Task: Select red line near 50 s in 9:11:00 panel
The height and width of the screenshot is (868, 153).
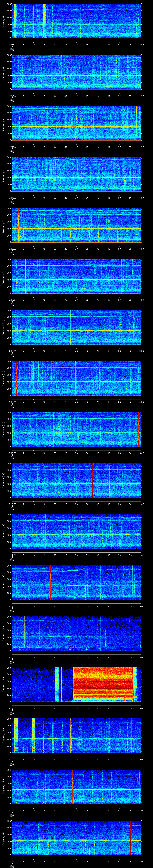Action: 119,532
